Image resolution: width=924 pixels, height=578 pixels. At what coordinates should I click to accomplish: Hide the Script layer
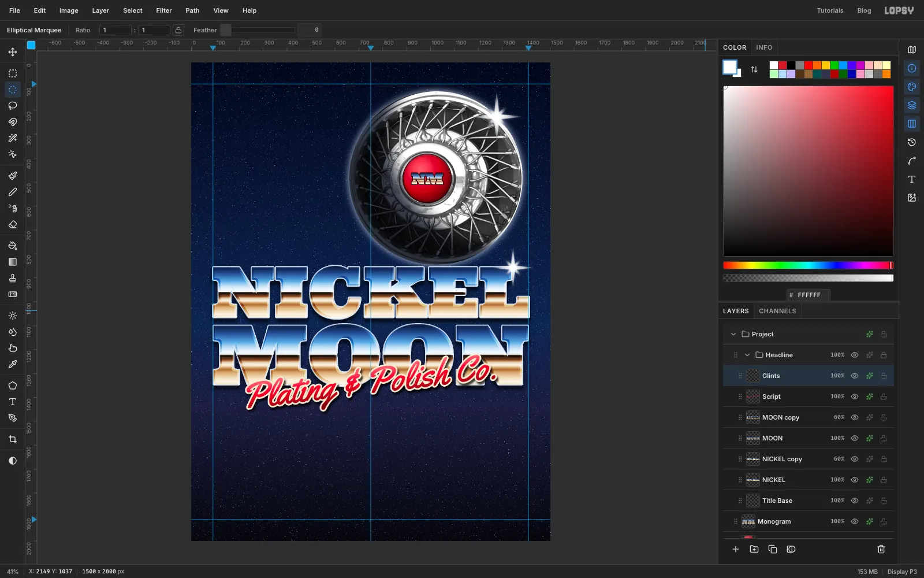pyautogui.click(x=855, y=397)
